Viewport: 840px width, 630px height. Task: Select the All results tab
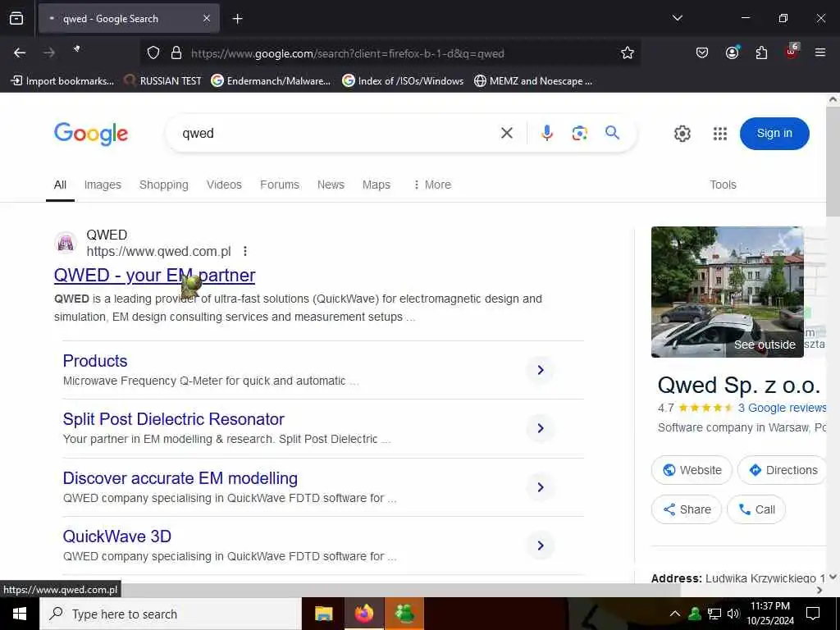[x=60, y=185]
